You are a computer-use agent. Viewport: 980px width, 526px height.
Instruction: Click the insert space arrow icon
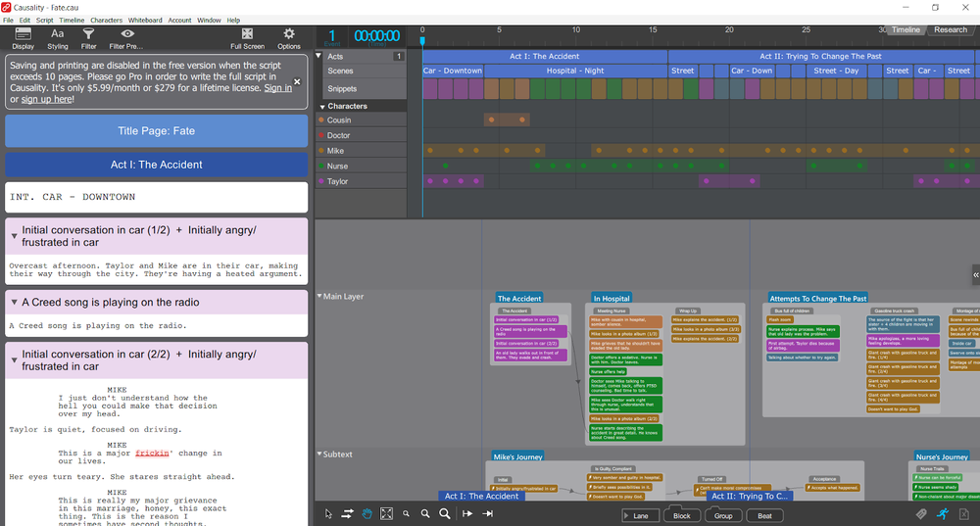pos(467,513)
